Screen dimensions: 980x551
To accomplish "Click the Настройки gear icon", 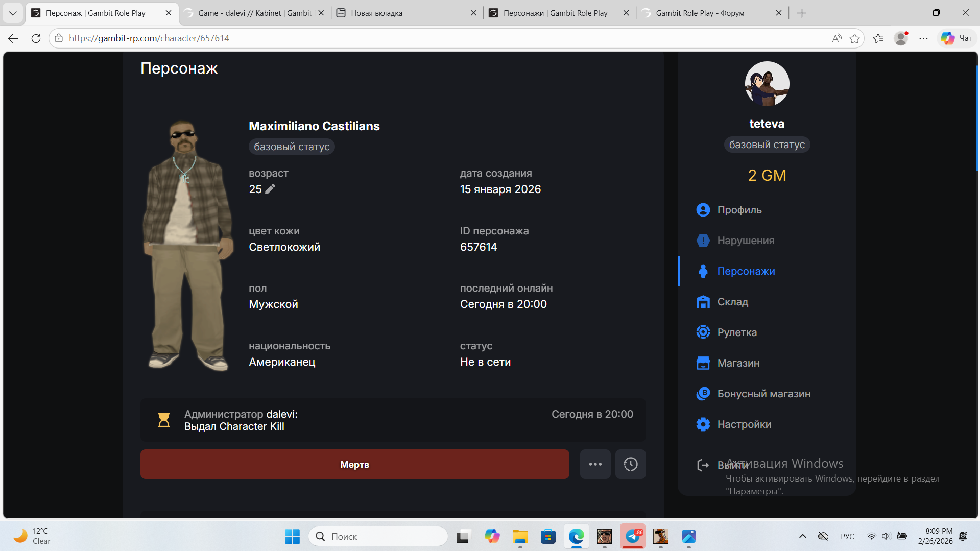I will coord(703,424).
